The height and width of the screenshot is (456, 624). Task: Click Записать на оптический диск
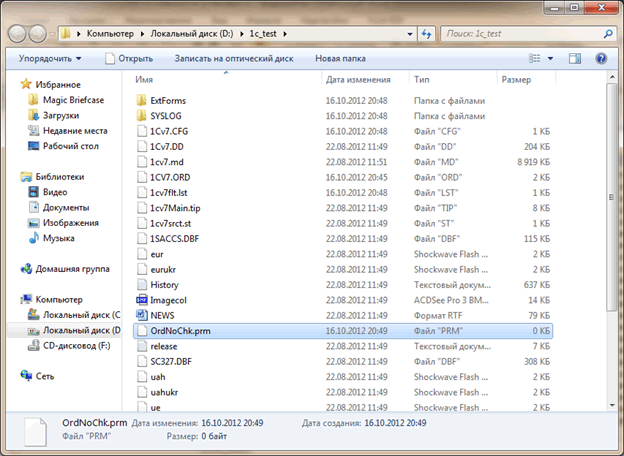(x=234, y=58)
